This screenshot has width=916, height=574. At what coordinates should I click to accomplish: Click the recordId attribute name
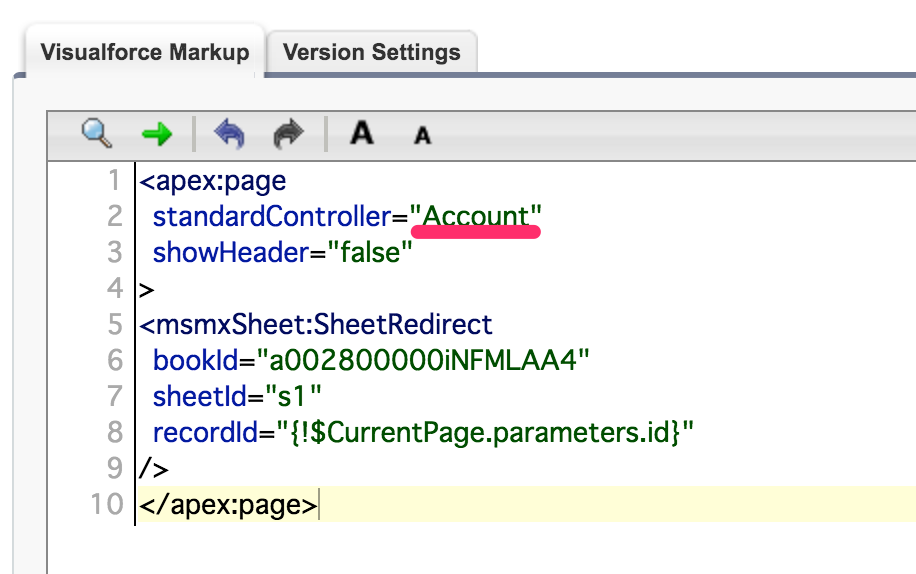pyautogui.click(x=205, y=433)
